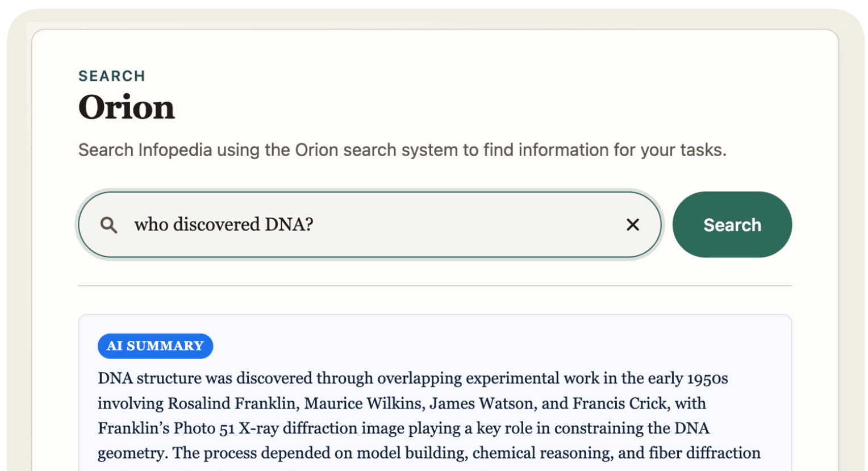Click the AI SUMMARY badge
The height and width of the screenshot is (471, 868).
pos(155,346)
